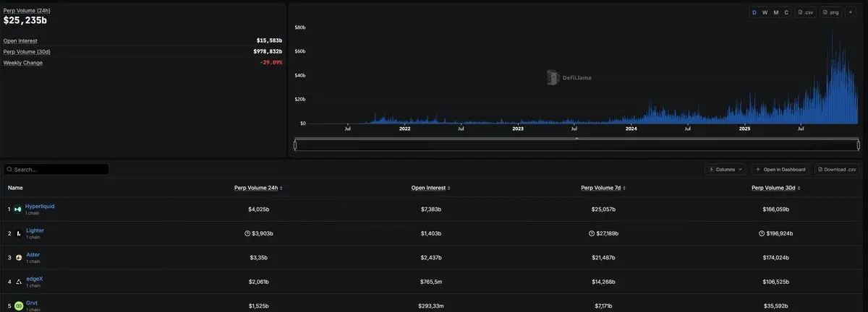Click the edgeX protocol logo icon
The image size is (868, 312).
tap(18, 282)
